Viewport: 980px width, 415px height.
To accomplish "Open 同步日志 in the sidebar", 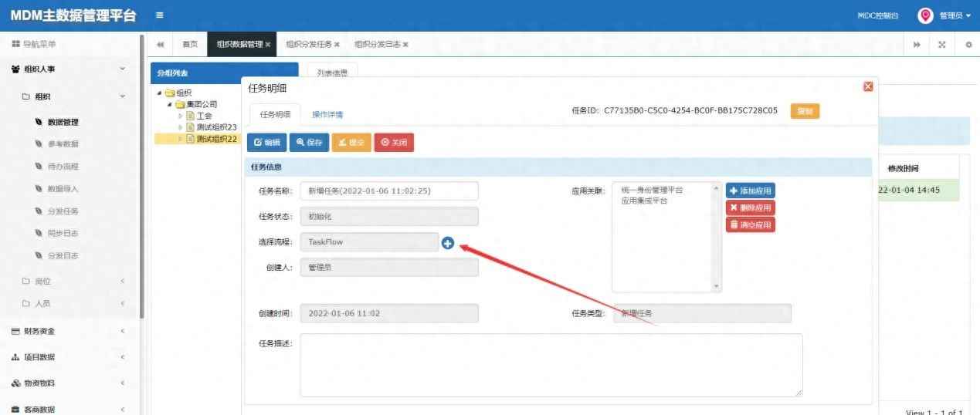I will point(63,233).
